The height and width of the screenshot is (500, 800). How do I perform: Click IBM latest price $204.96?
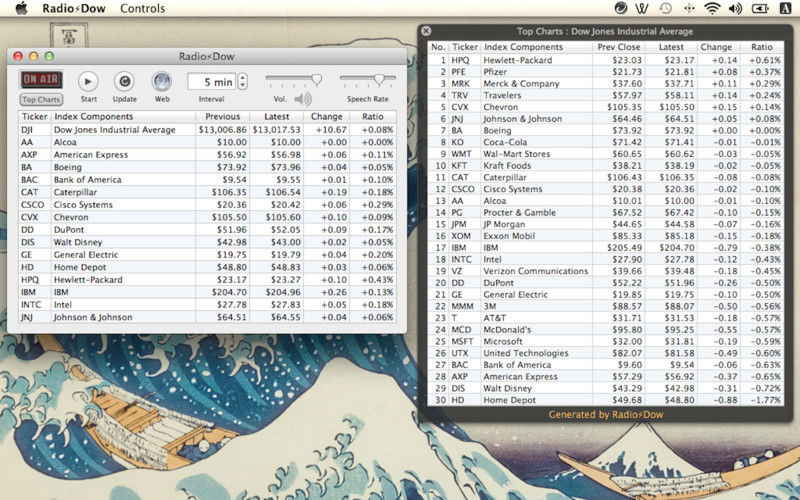coord(283,292)
